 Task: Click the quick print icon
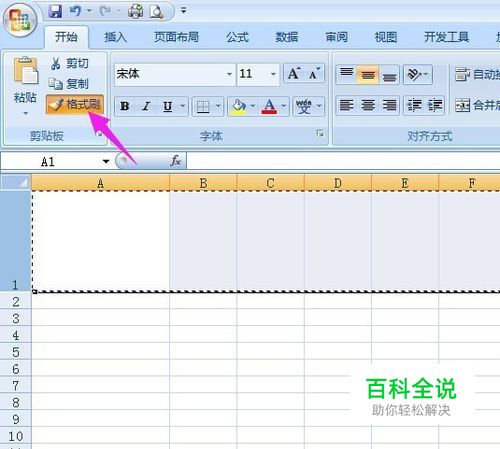click(136, 11)
